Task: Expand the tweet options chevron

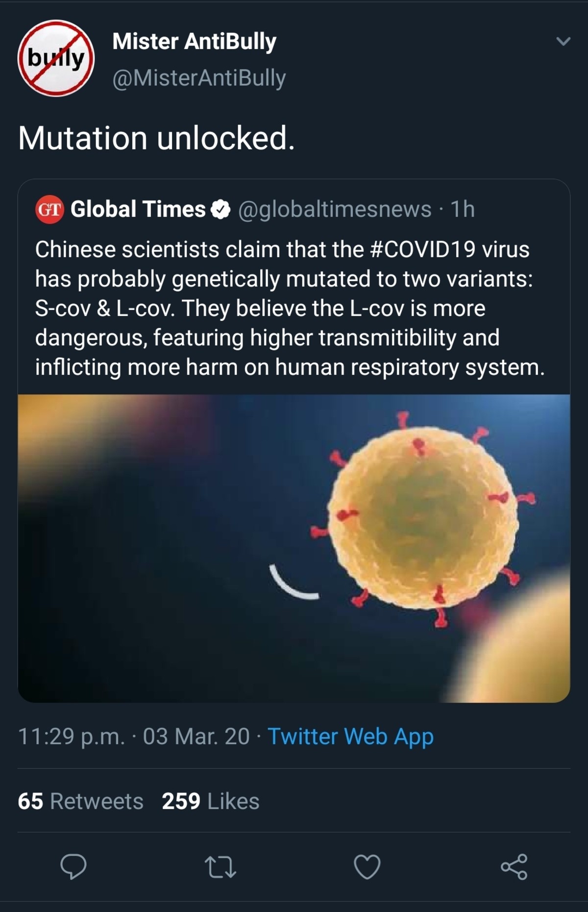Action: click(x=563, y=42)
